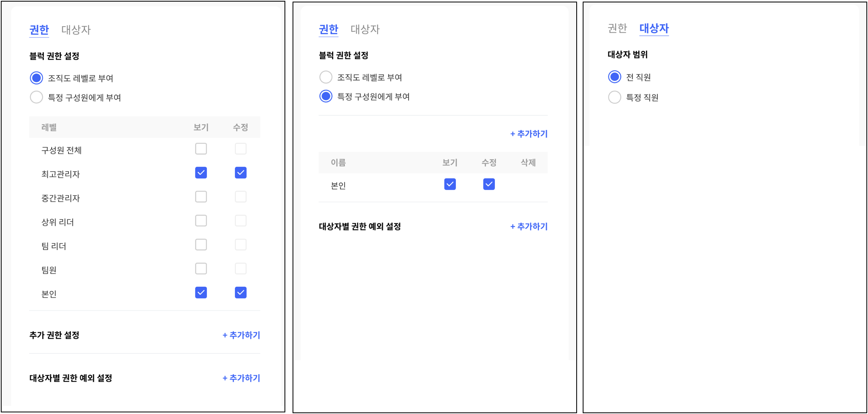Uncheck 수정 for 최고관리자 row
The height and width of the screenshot is (414, 868).
coord(241,173)
